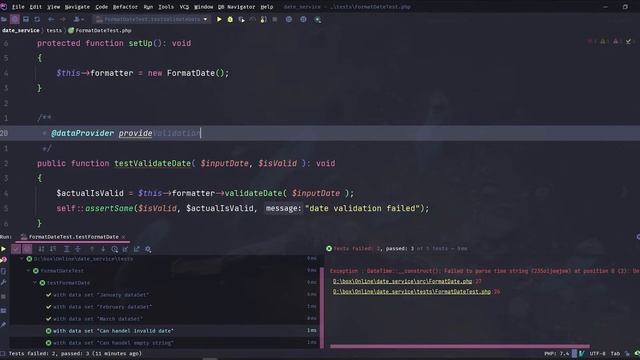This screenshot has height=360, width=640.
Task: Click vertical scrollbar of test tree
Action: coord(322,308)
